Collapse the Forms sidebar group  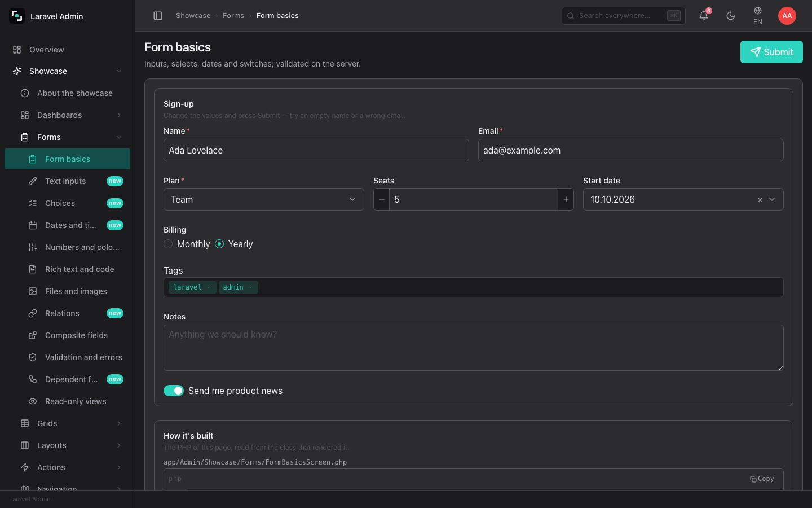point(68,137)
